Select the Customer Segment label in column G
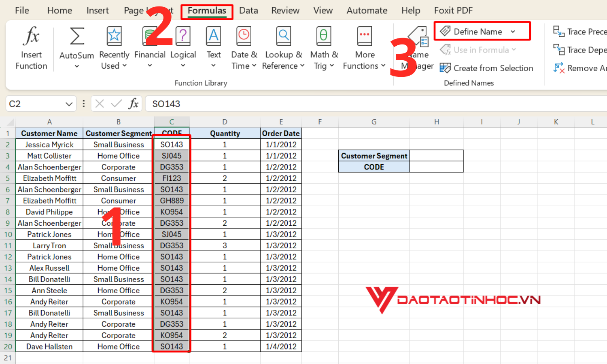The width and height of the screenshot is (607, 364). click(374, 156)
